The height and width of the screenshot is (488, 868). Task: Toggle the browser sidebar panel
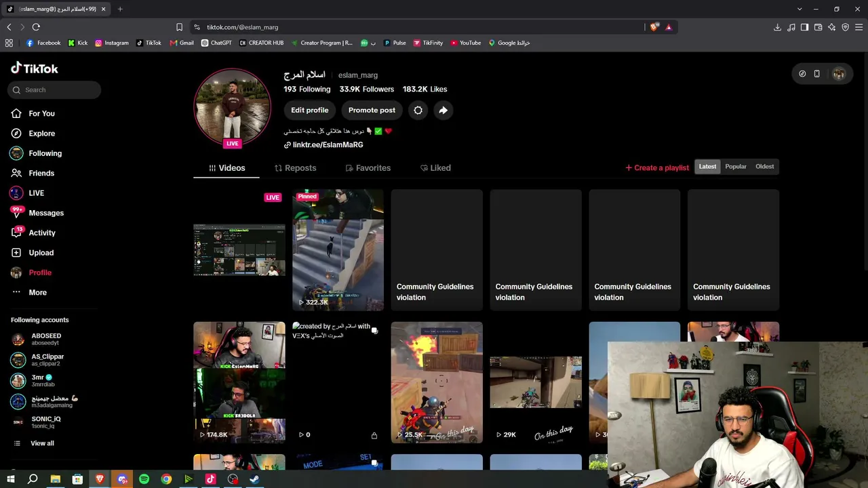click(x=804, y=27)
